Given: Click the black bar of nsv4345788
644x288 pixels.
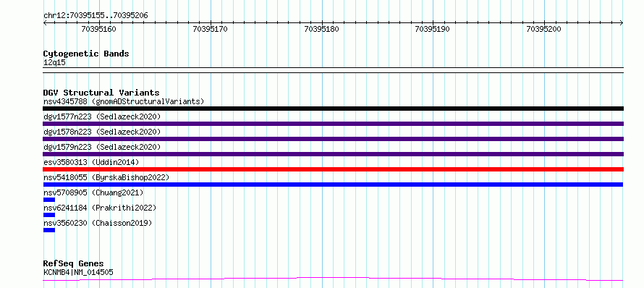Looking at the screenshot, I should tap(333, 109).
